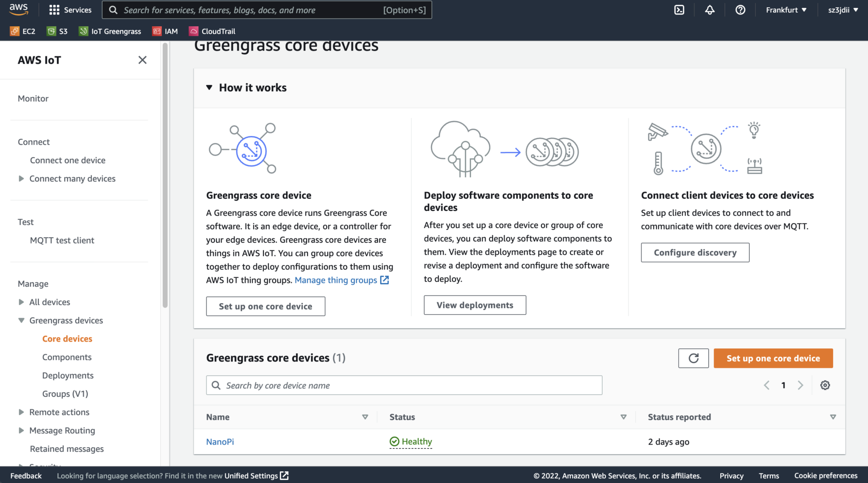Open the notifications bell

709,9
